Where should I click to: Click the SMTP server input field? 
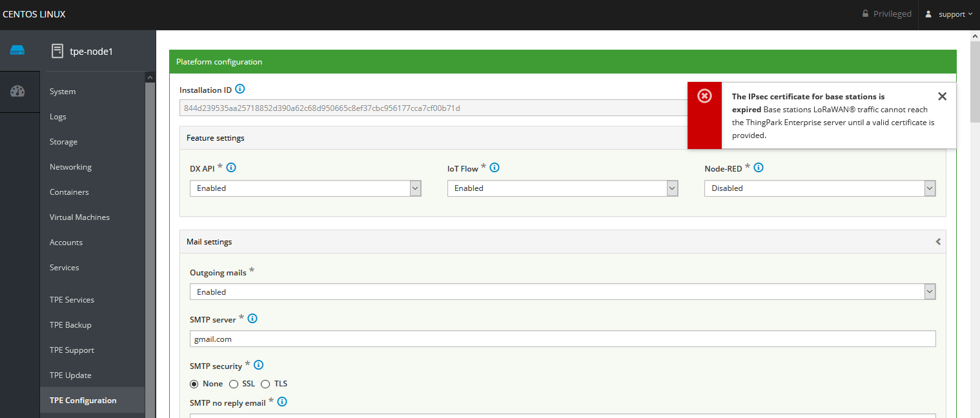pyautogui.click(x=562, y=339)
